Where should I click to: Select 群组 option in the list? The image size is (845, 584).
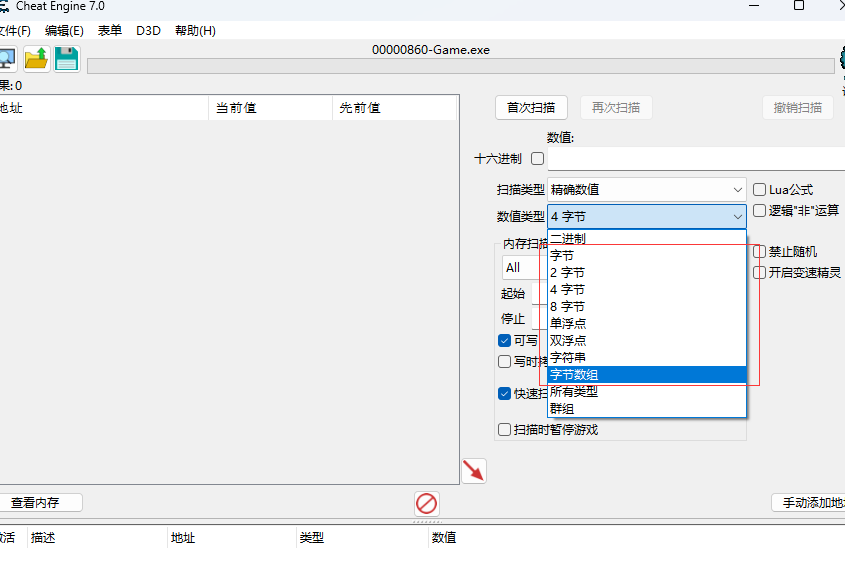647,408
